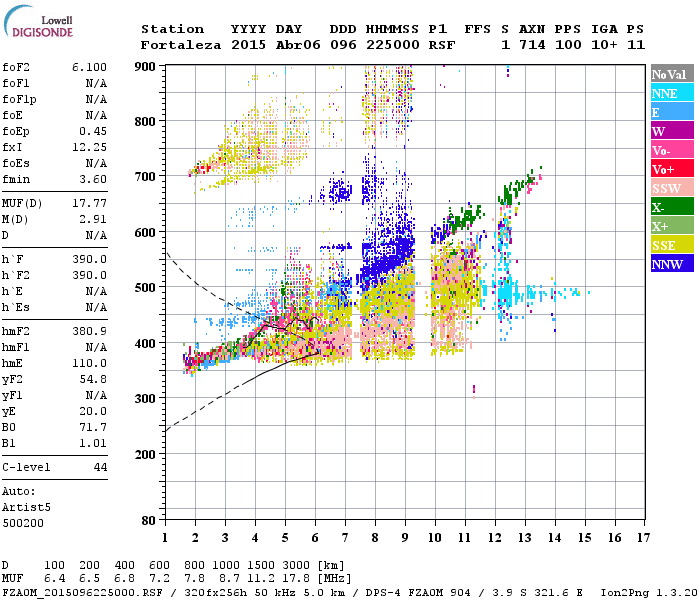Click the RSF program label
Image resolution: width=700 pixels, height=600 pixels.
point(442,45)
